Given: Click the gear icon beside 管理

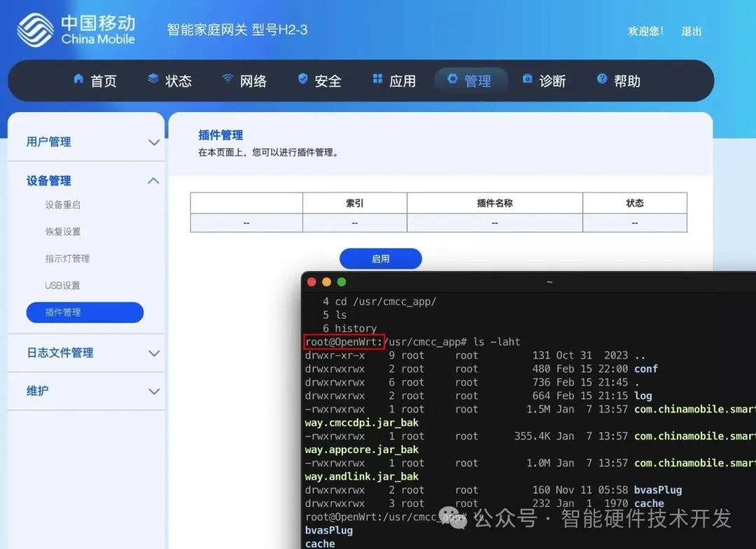Looking at the screenshot, I should pyautogui.click(x=452, y=79).
